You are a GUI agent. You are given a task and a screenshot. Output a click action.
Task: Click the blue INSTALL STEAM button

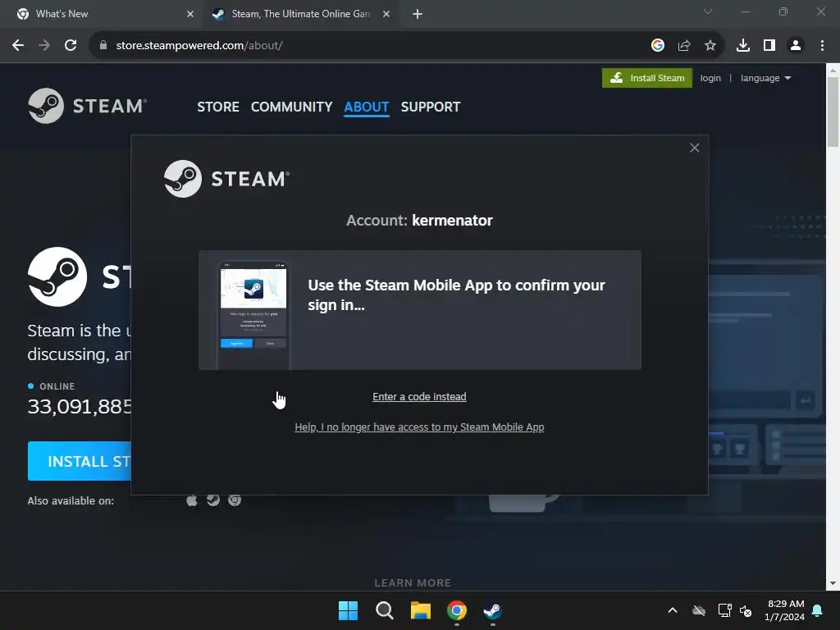tap(80, 461)
